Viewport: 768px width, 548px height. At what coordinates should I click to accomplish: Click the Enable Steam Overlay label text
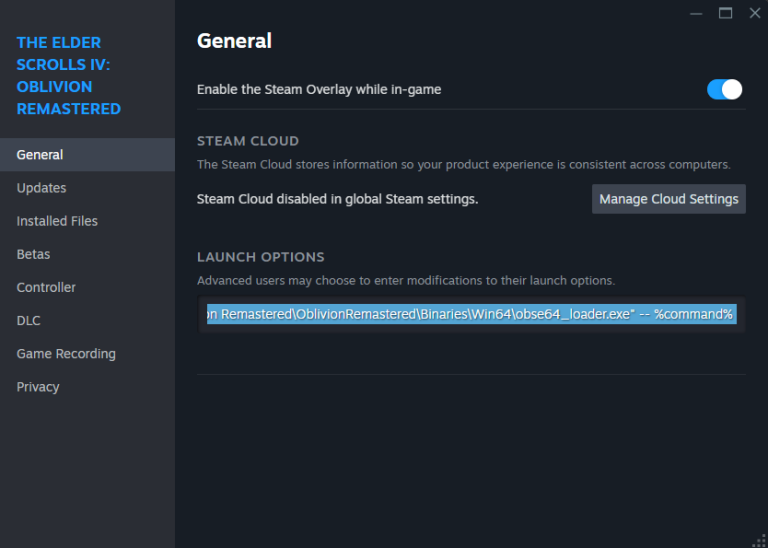(x=319, y=89)
